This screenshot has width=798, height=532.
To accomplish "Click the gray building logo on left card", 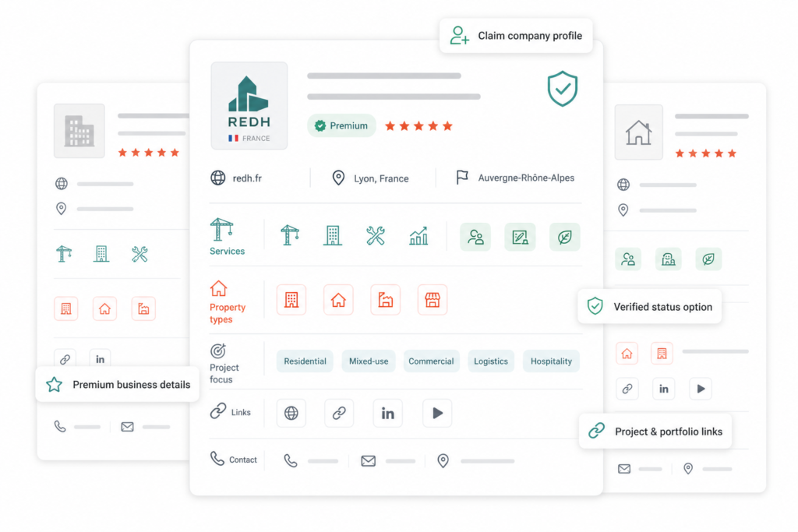I will (x=79, y=131).
